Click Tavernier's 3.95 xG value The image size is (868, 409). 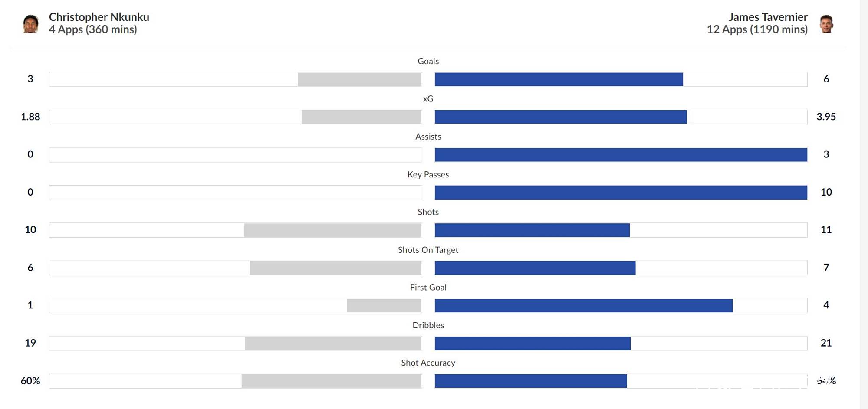[x=826, y=117]
